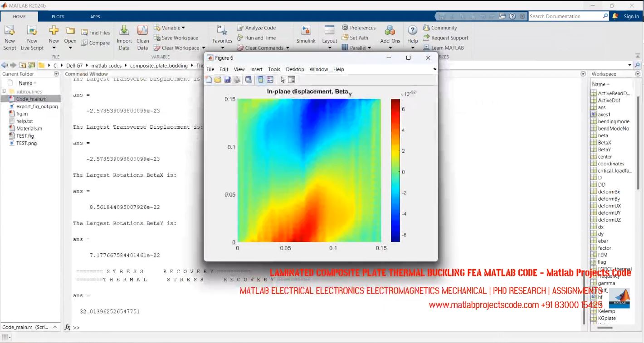Toggle the Insert Colorbar tool

tap(261, 79)
